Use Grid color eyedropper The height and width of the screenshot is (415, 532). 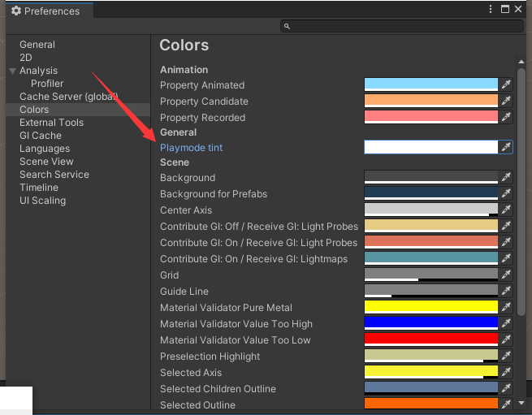[x=506, y=275]
